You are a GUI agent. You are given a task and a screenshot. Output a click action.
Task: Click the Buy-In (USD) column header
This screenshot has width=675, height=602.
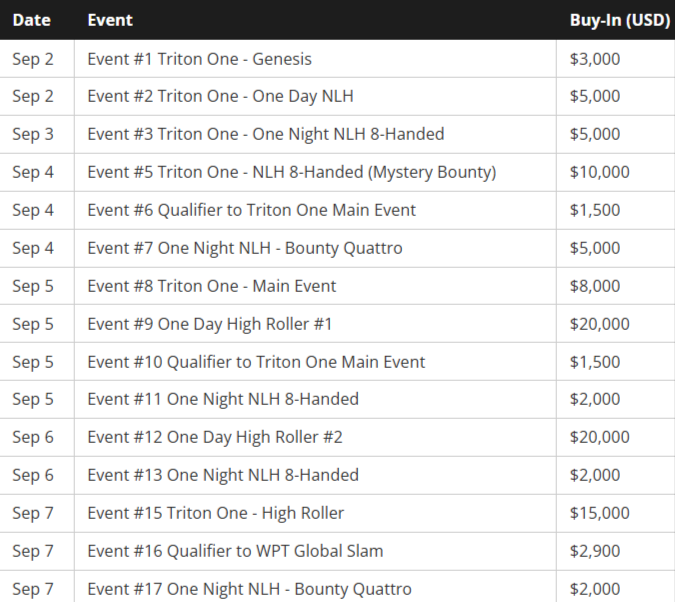pyautogui.click(x=619, y=20)
